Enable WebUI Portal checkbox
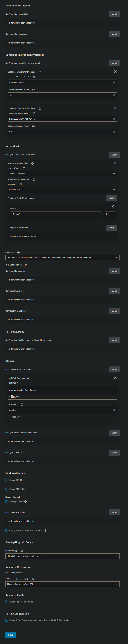Image resolution: width=128 pixels, height=644 pixels. 7,620
